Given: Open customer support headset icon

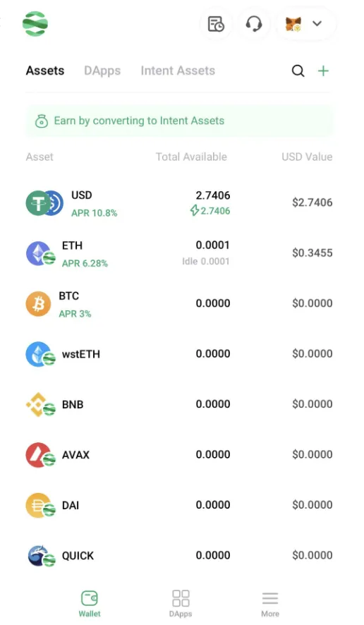Looking at the screenshot, I should [253, 24].
